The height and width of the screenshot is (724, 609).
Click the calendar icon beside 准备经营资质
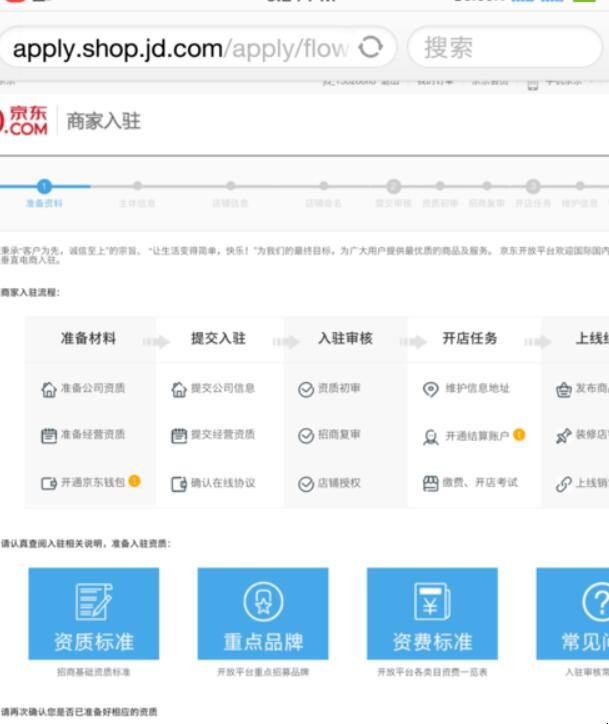(x=49, y=435)
